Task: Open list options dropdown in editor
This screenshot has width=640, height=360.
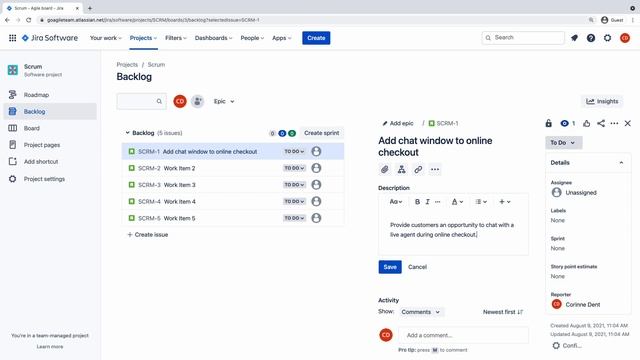Action: coord(481,202)
